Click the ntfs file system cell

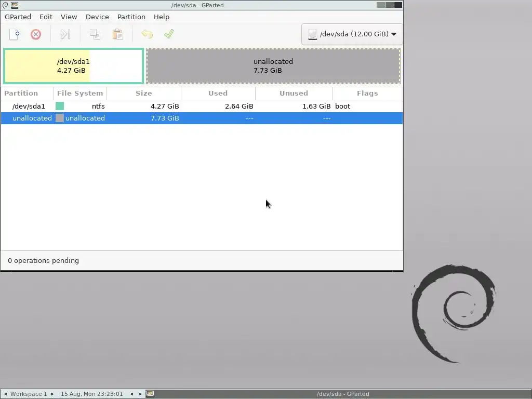click(x=98, y=106)
